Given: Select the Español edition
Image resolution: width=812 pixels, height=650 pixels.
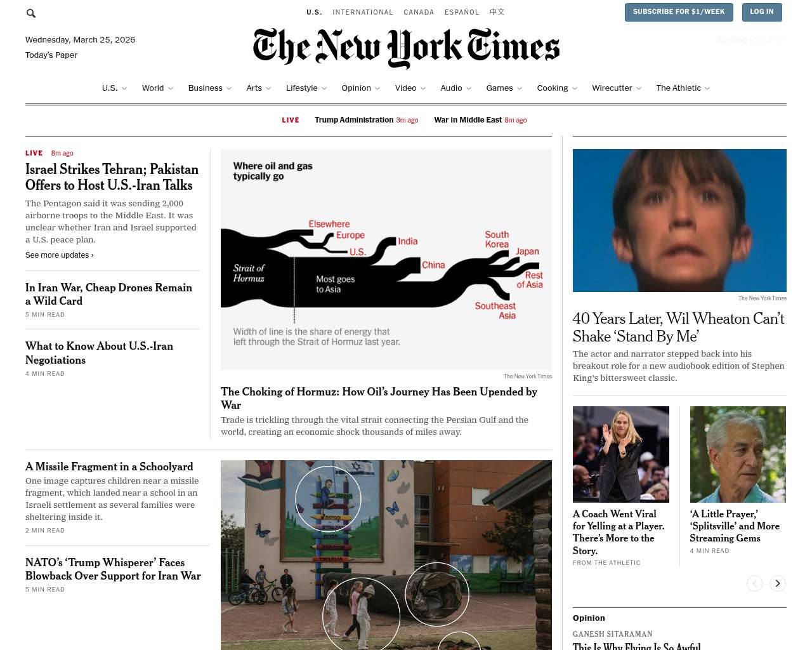Looking at the screenshot, I should [462, 12].
